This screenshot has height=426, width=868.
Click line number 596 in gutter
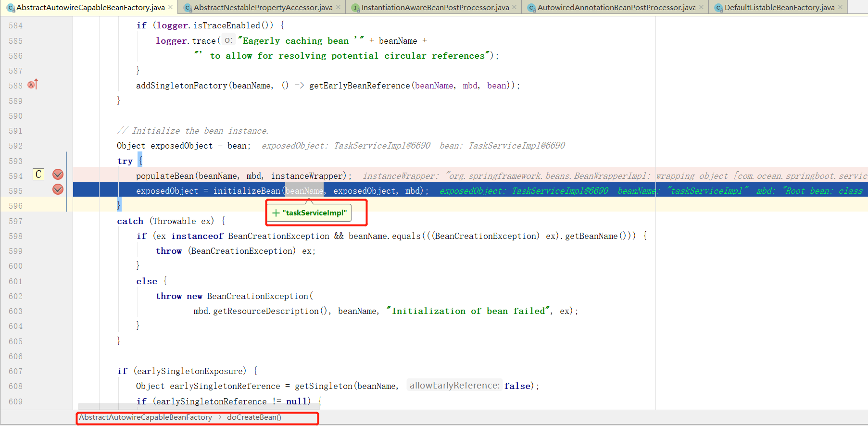pyautogui.click(x=16, y=206)
